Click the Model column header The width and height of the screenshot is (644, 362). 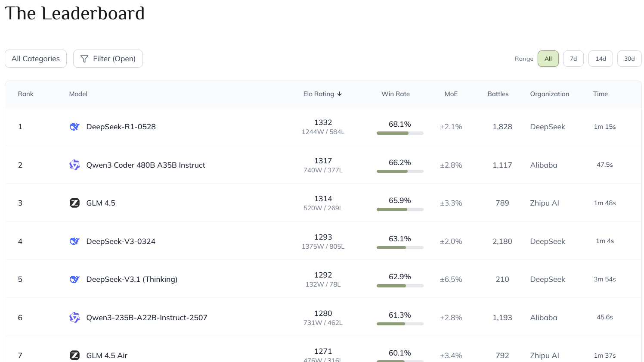coord(78,94)
